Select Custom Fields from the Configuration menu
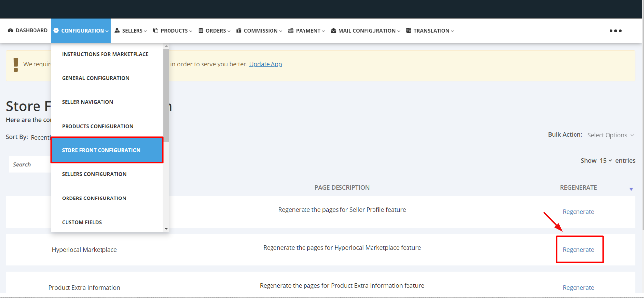 pyautogui.click(x=81, y=222)
